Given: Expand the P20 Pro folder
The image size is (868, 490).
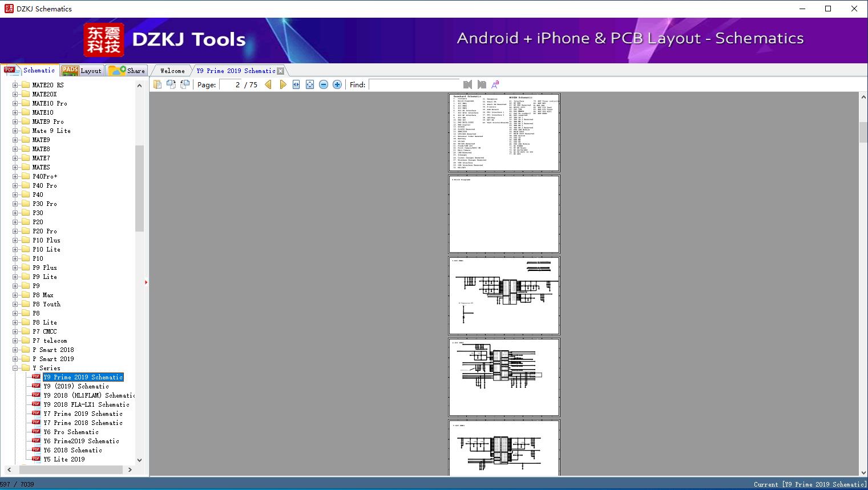Looking at the screenshot, I should (x=15, y=231).
